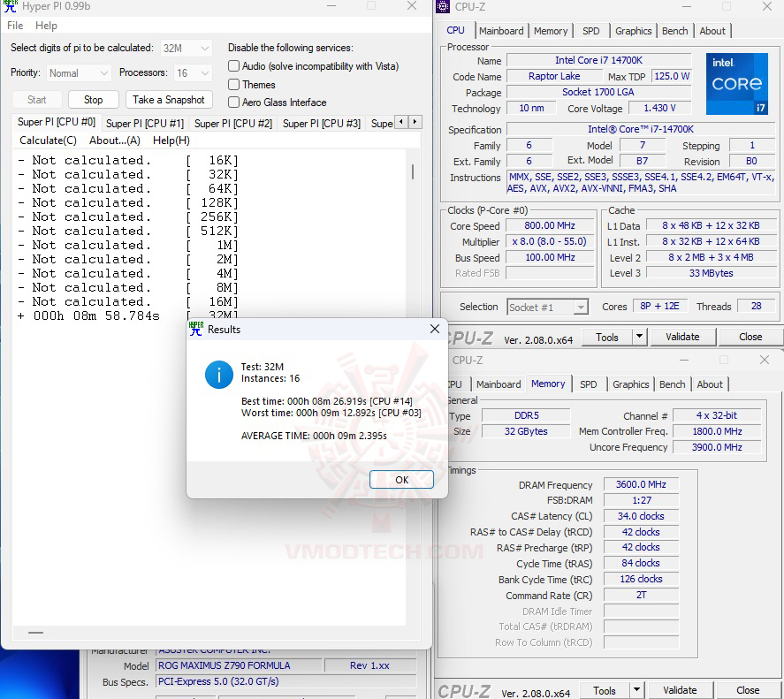Select CPU tab in upper CPU-Z
This screenshot has width=784, height=699.
(455, 30)
